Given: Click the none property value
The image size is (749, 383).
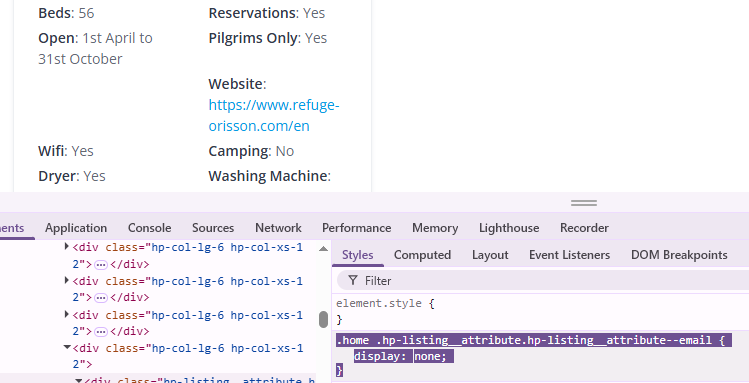Looking at the screenshot, I should (427, 356).
